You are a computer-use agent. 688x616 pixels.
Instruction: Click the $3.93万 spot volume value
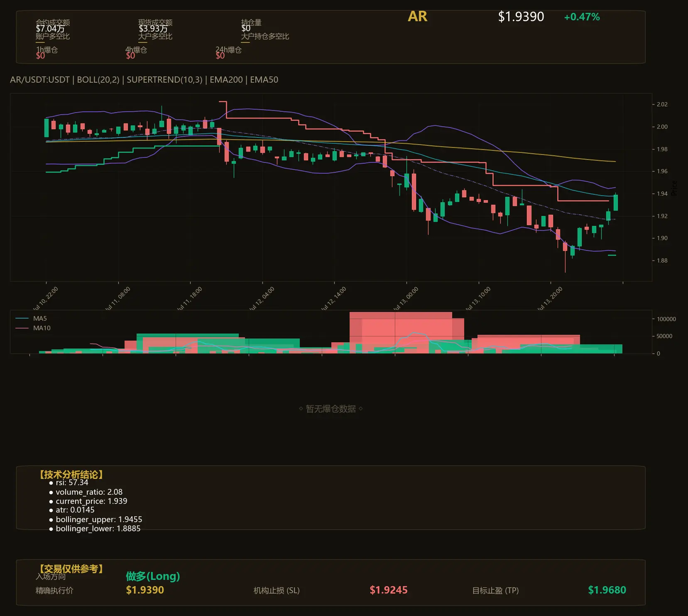[x=153, y=29]
